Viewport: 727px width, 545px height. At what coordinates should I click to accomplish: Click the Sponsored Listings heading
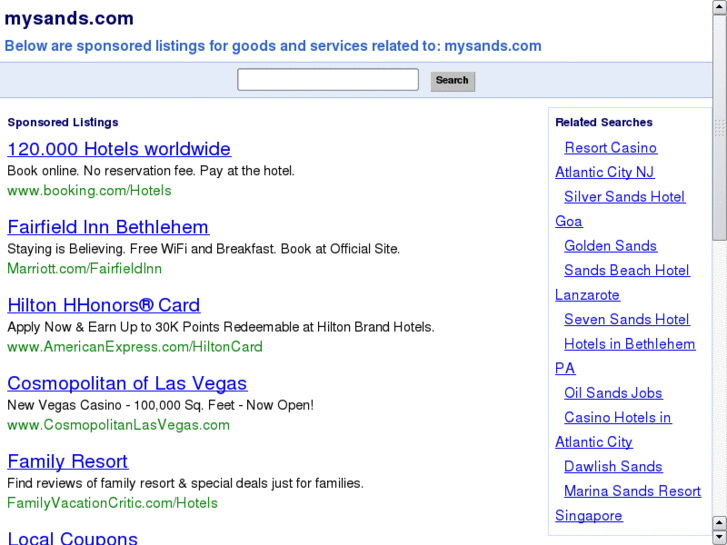pos(63,122)
